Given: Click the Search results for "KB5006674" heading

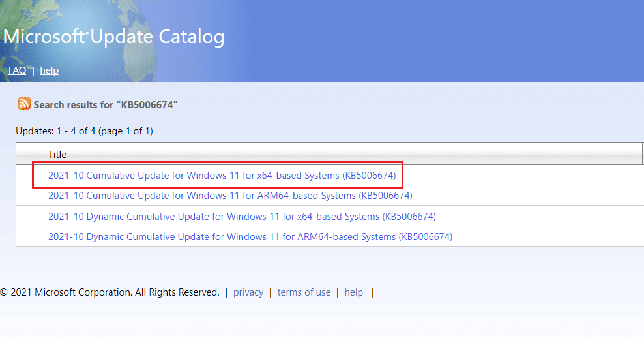Looking at the screenshot, I should [x=106, y=104].
